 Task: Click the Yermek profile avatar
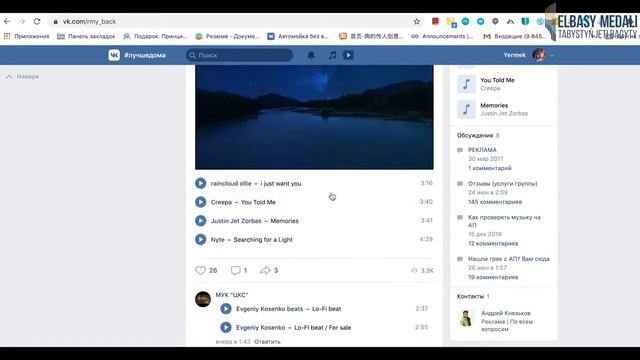(x=539, y=55)
